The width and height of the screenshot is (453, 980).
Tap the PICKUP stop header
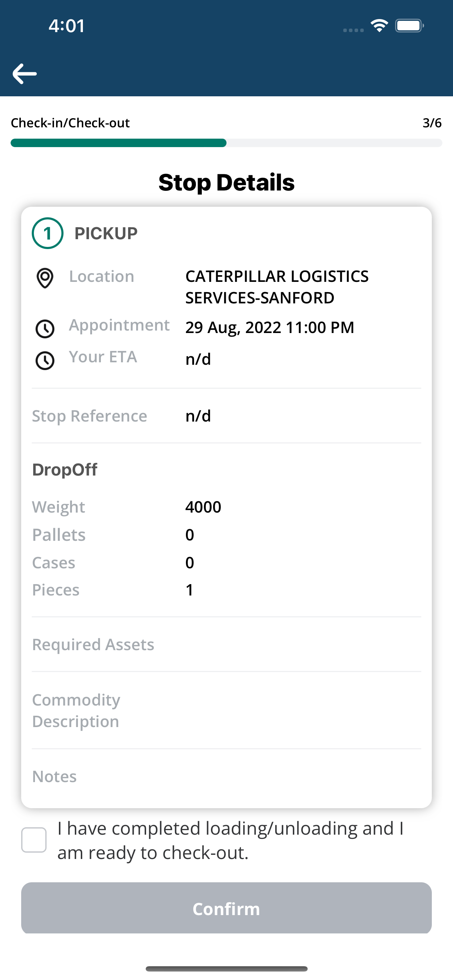(x=106, y=233)
